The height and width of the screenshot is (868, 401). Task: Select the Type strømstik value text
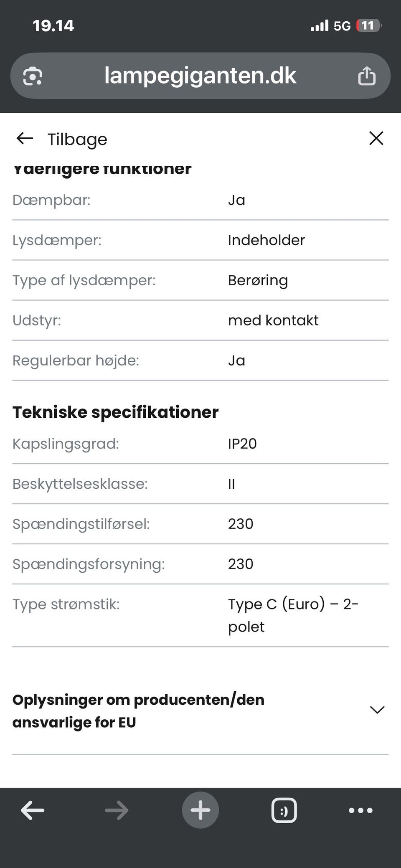pyautogui.click(x=293, y=615)
